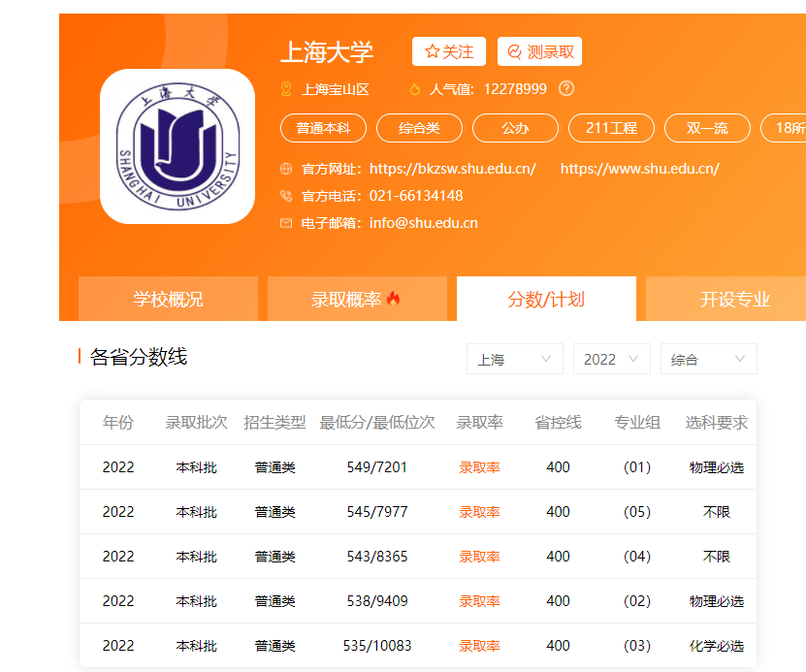This screenshot has height=672, width=806.
Task: Click the 最低分/最低位次 column header
Action: coord(376,423)
